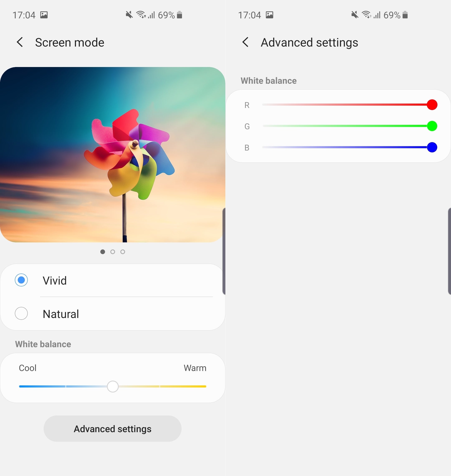Adjust the Cool to Warm white balance slider
This screenshot has height=476, width=451.
(112, 386)
